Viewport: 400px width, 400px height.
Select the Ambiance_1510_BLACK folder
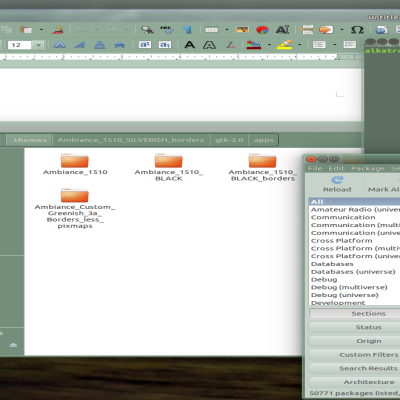(x=169, y=167)
